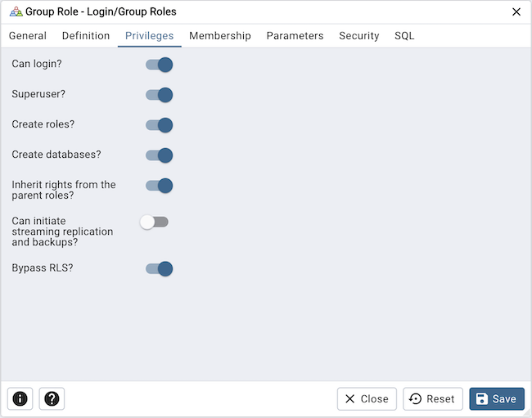532x418 pixels.
Task: Click the pgAdmin group role title icon
Action: tap(16, 11)
